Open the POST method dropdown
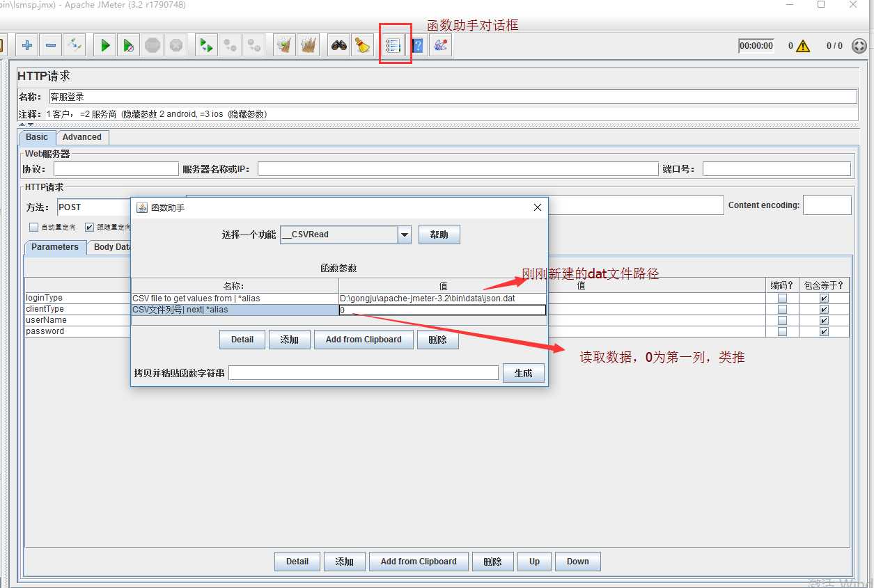 pyautogui.click(x=94, y=207)
